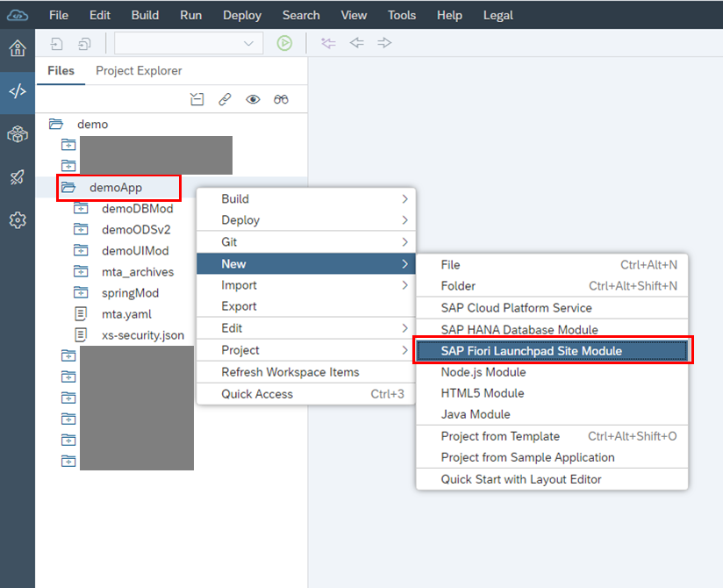Expand Build submenu in context menu

tap(306, 198)
